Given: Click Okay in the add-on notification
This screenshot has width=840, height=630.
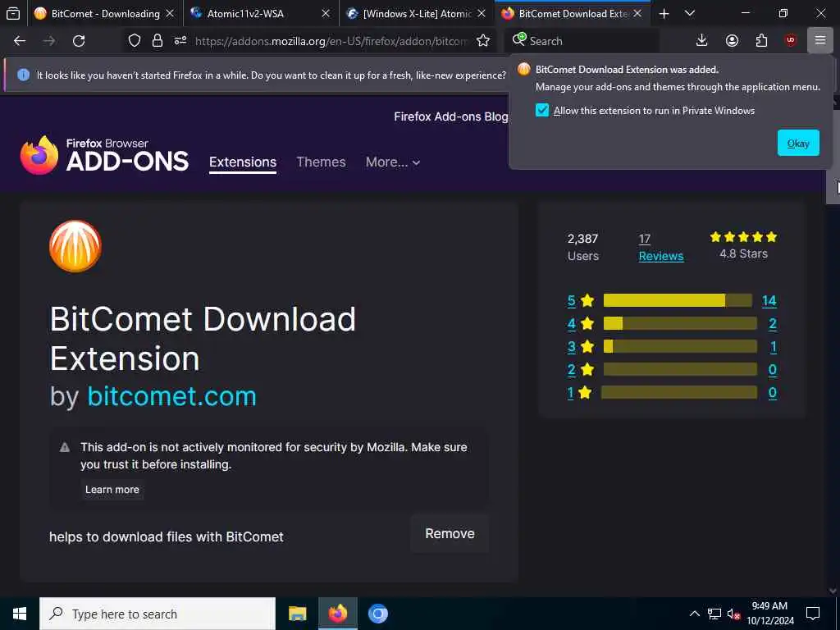Looking at the screenshot, I should [x=798, y=143].
